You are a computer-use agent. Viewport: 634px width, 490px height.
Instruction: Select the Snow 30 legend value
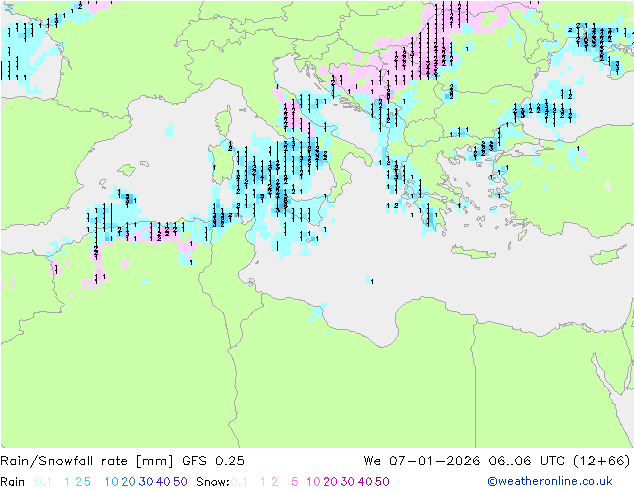click(x=348, y=482)
